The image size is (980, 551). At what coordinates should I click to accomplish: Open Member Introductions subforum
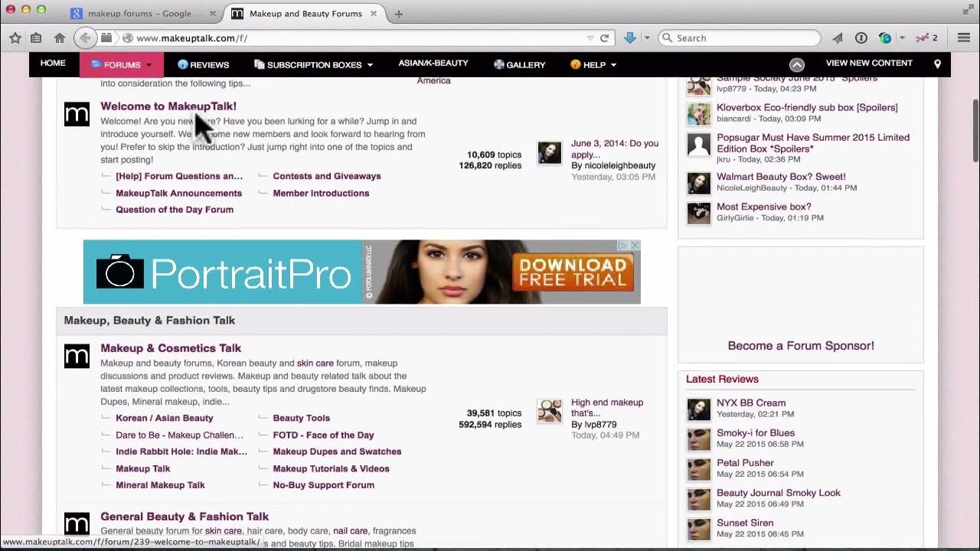pos(321,193)
